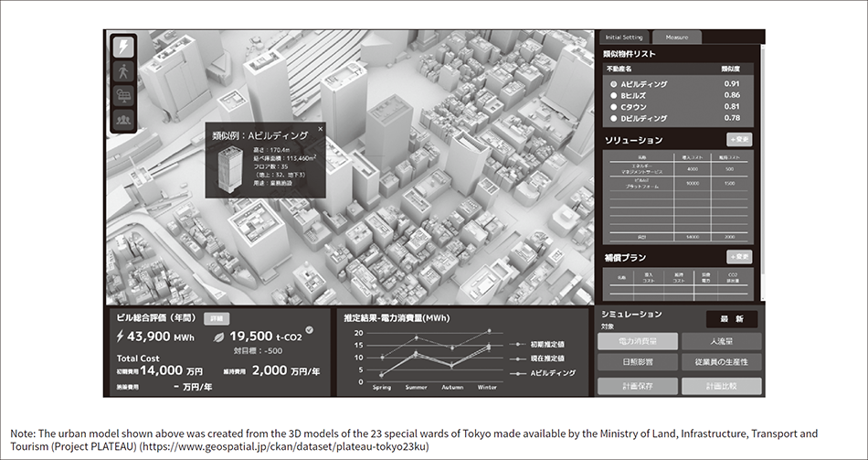Click +変更 button next to ソリューション

click(739, 140)
